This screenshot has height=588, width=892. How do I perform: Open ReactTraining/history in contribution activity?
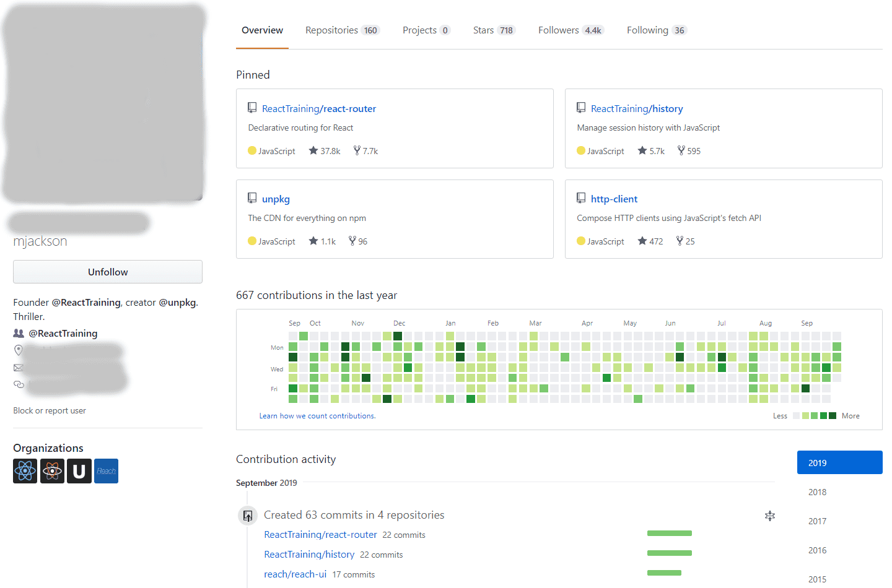309,554
